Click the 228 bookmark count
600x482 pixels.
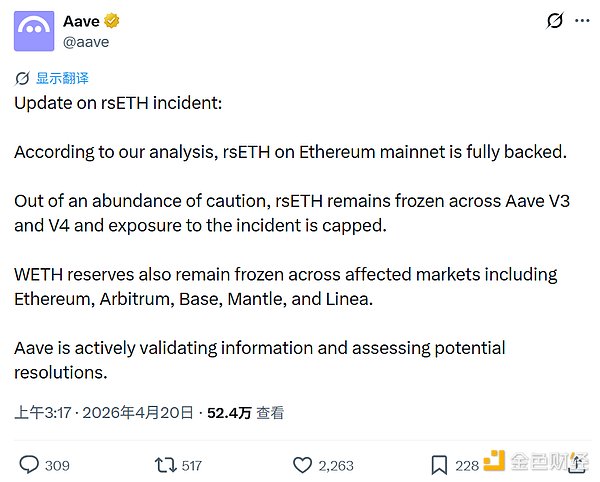point(467,465)
